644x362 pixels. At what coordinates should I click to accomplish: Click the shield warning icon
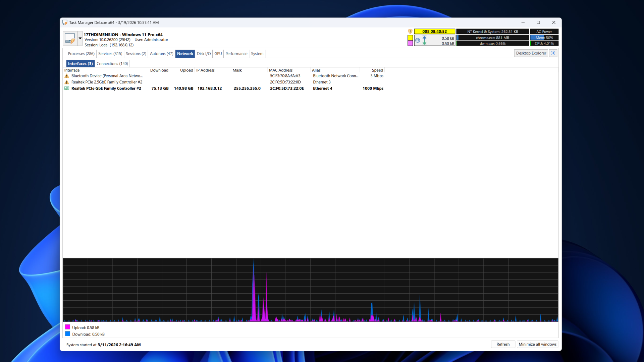410,32
